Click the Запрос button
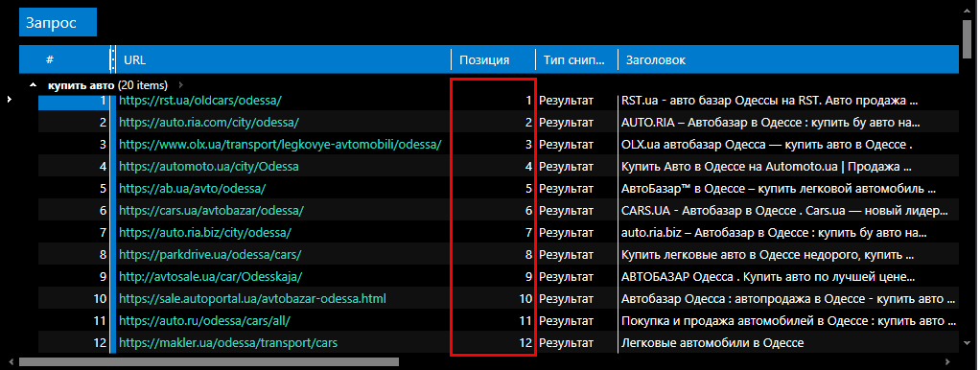Screen dimensions: 980x370 tap(58, 22)
